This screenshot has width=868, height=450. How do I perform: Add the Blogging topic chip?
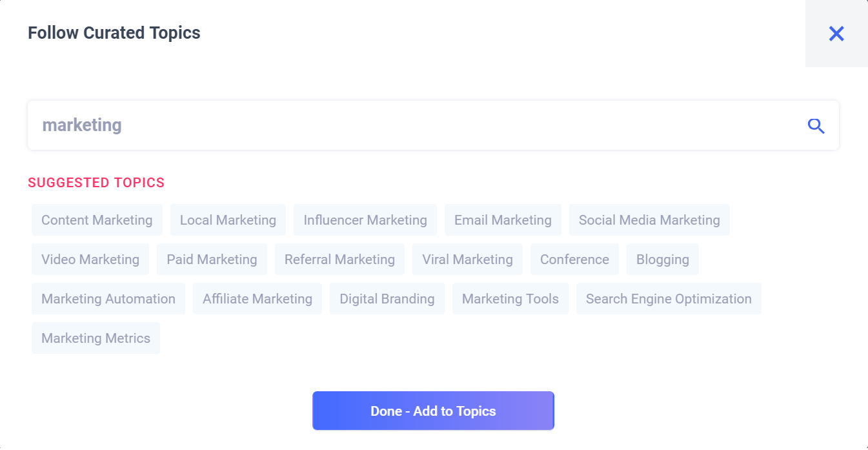(x=663, y=260)
